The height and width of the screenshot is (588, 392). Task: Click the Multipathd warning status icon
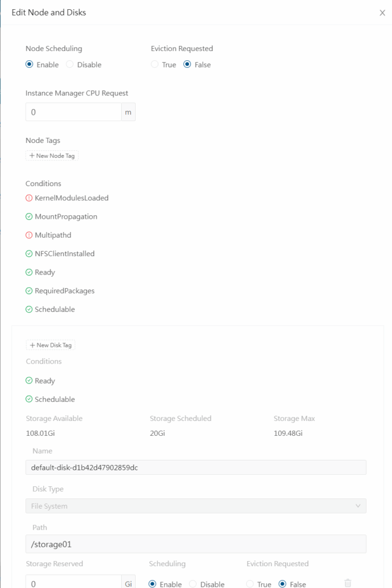[x=29, y=235]
